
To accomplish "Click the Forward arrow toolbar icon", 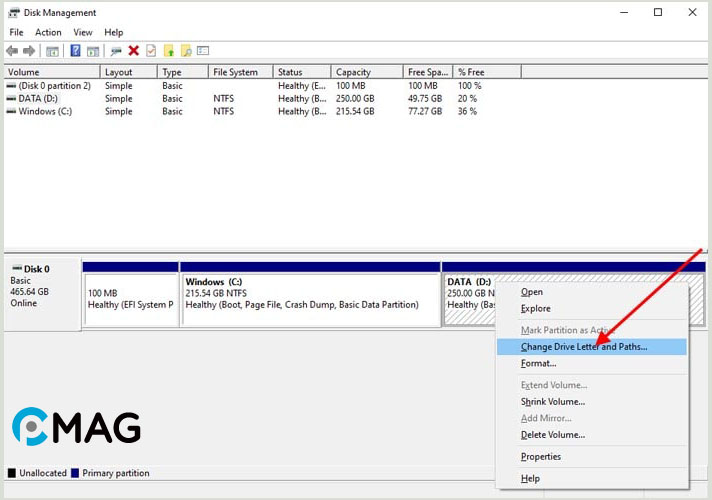I will pos(28,51).
